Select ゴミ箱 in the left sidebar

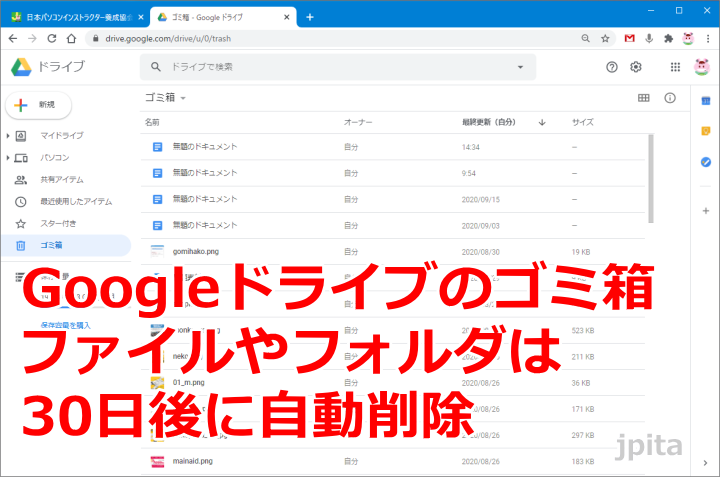(52, 245)
